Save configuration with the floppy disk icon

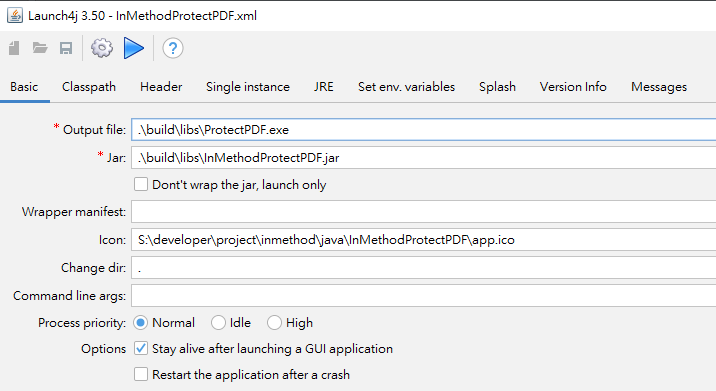click(x=66, y=48)
